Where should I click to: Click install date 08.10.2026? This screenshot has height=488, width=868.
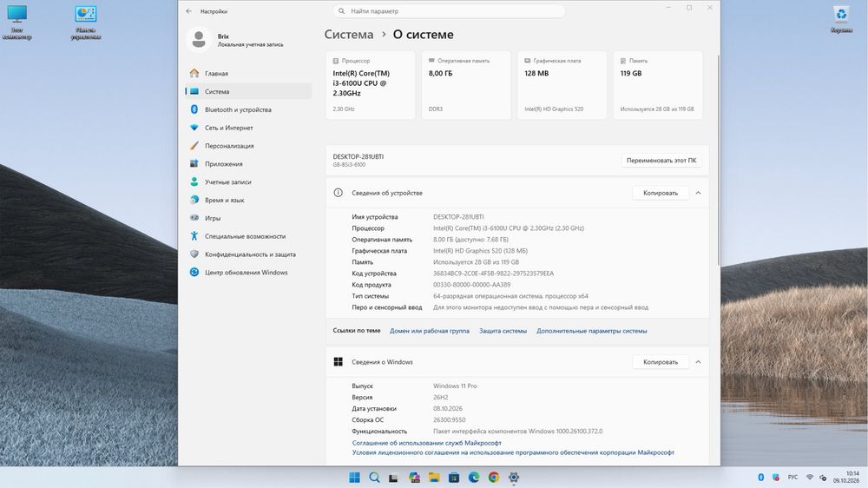click(x=448, y=409)
